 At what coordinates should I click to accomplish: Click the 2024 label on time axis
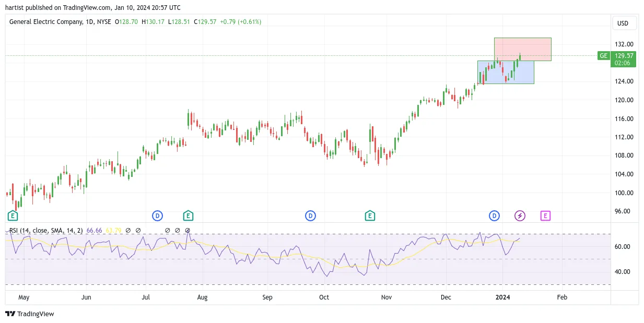[502, 297]
